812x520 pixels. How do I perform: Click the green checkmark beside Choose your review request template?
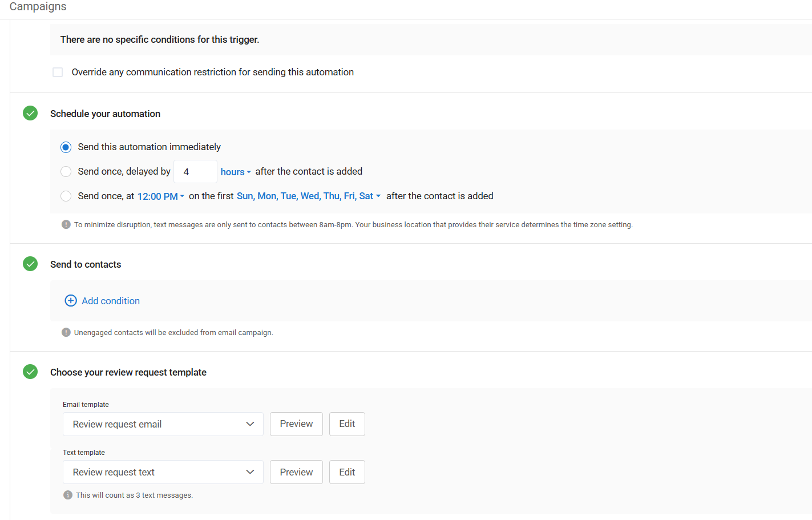[x=30, y=372]
